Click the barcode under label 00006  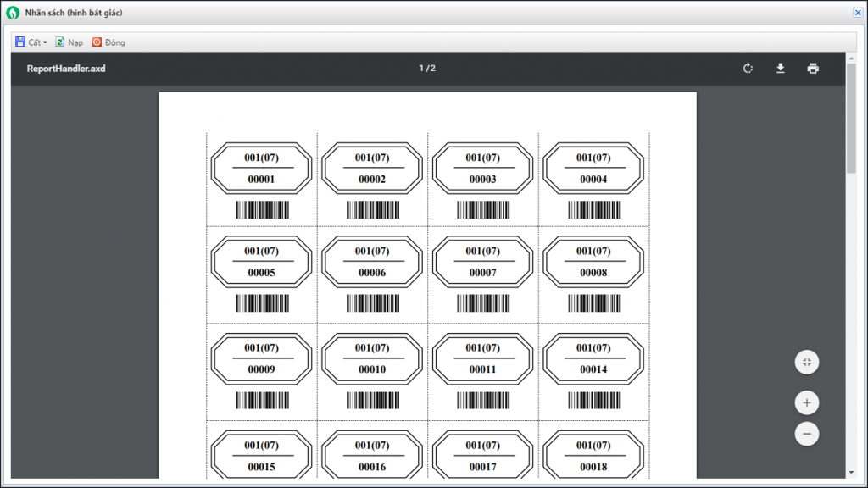373,303
